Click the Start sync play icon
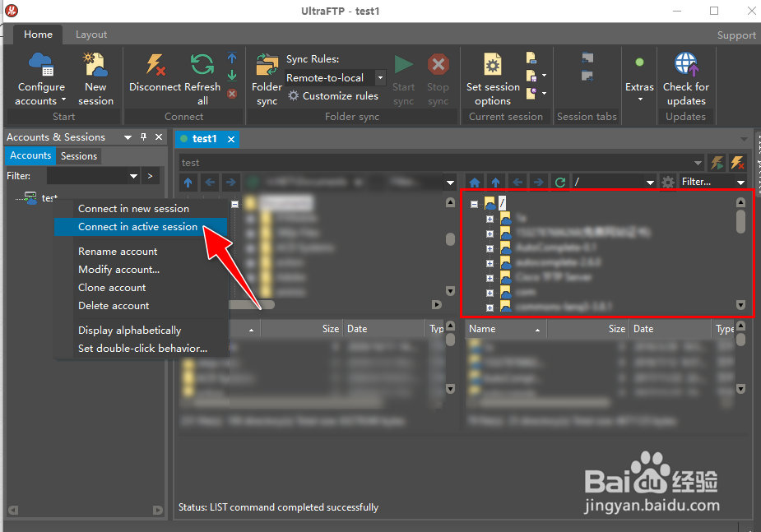This screenshot has width=761, height=532. pos(403,64)
